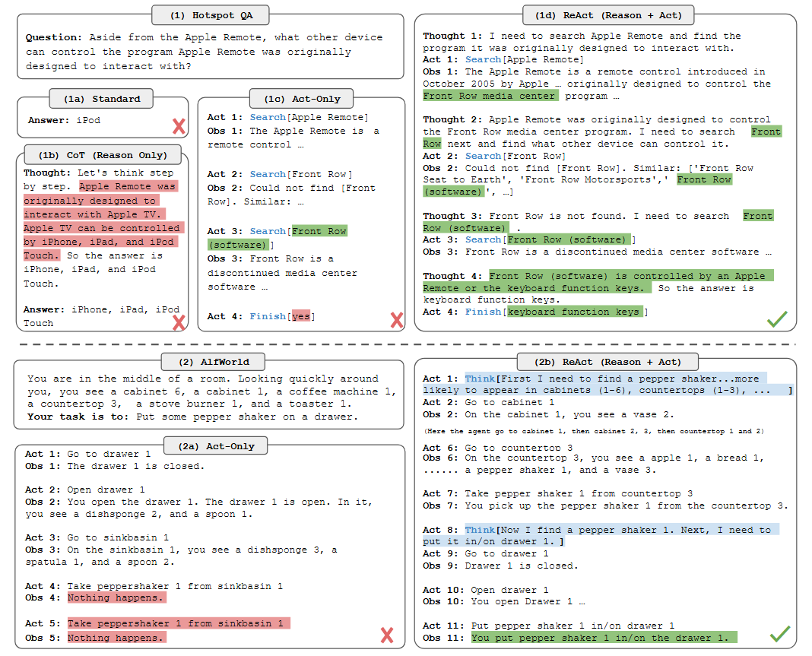Click blue "Think" in Act 8 of (2b) ReAct
The image size is (812, 656).
coord(480,530)
